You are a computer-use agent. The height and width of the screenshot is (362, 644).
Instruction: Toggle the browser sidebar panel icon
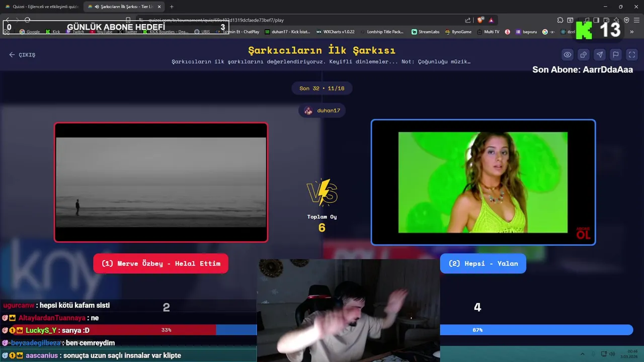point(596,20)
